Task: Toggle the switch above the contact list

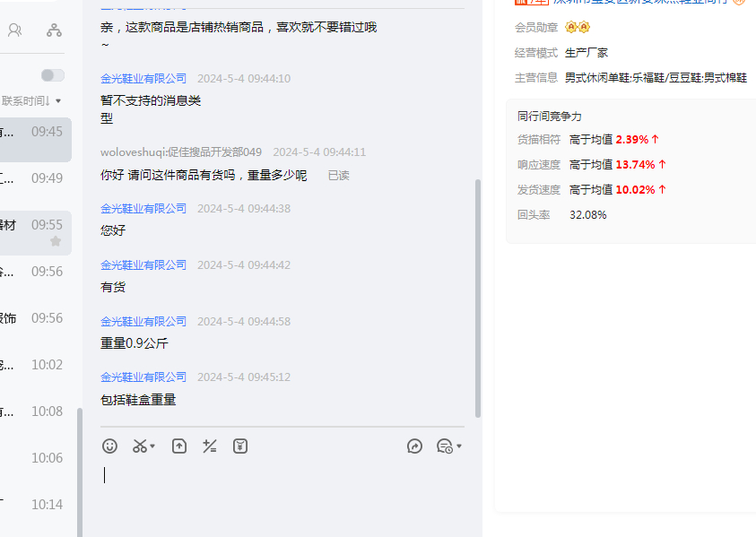Action: pyautogui.click(x=53, y=75)
